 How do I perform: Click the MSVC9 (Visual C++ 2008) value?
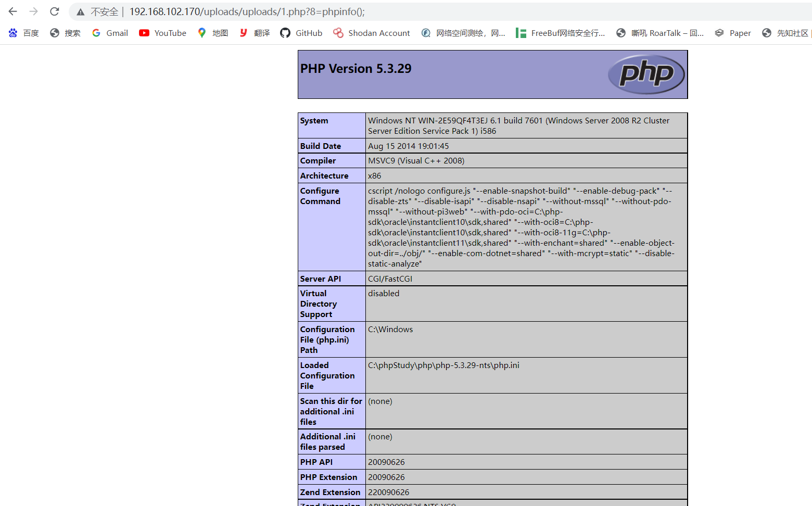coord(416,160)
